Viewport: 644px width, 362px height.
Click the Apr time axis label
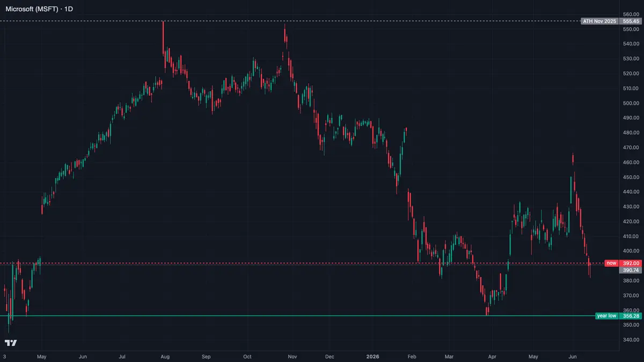pos(493,356)
